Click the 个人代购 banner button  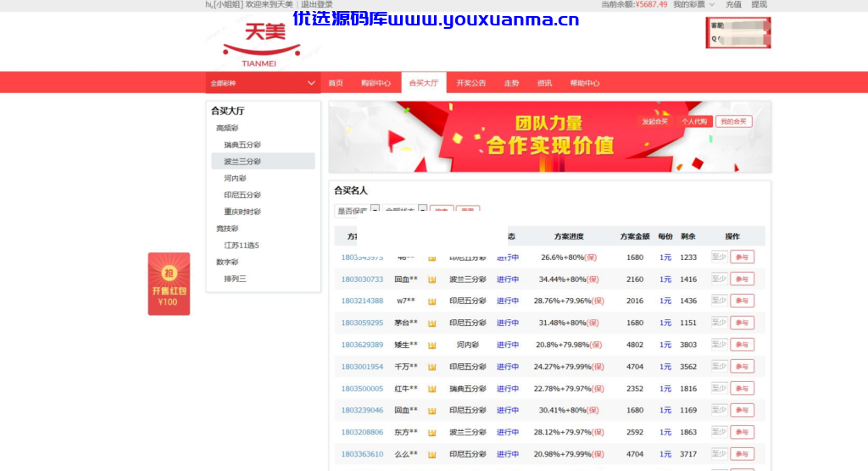point(694,121)
